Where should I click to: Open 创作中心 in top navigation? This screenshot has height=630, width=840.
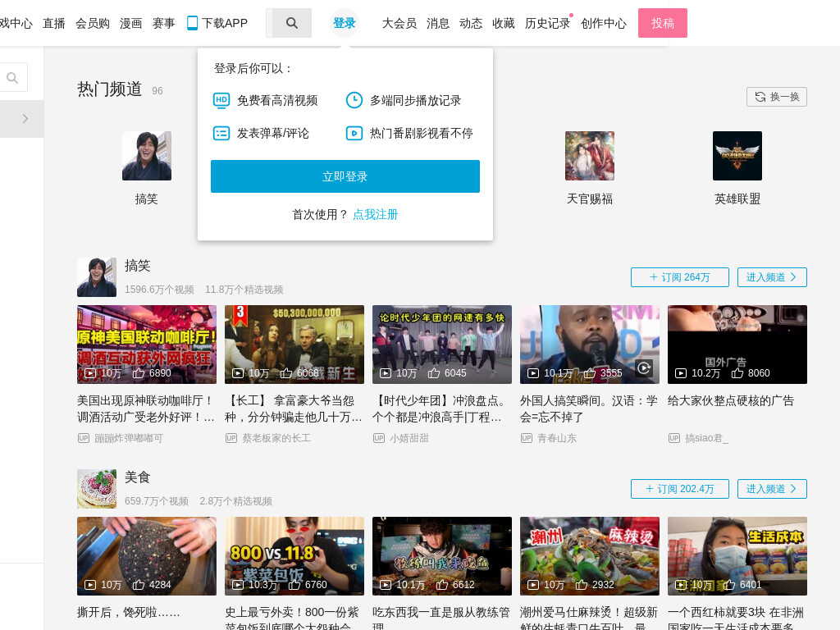pos(604,23)
